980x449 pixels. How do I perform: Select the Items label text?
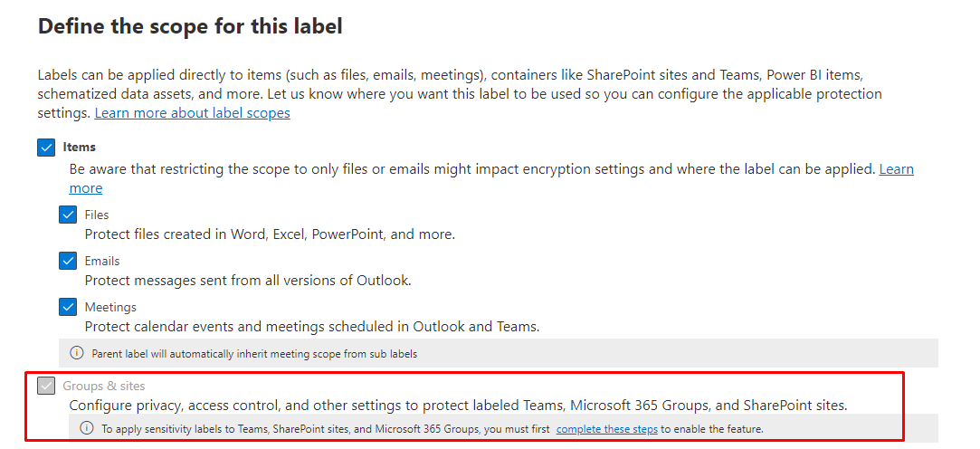tap(80, 147)
